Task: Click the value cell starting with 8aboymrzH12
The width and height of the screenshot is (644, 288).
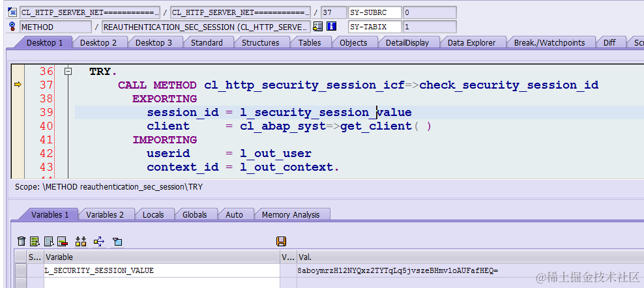Action: pyautogui.click(x=470, y=270)
